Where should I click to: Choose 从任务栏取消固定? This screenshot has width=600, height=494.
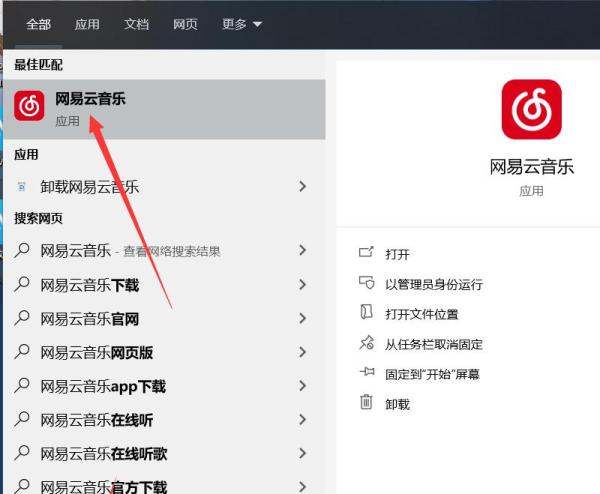(434, 344)
